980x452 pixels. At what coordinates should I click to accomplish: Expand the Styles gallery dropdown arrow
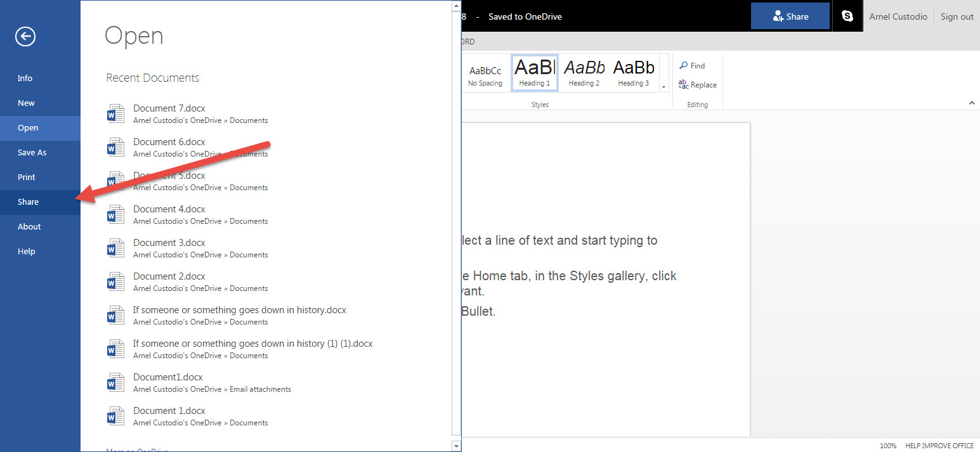coord(663,87)
